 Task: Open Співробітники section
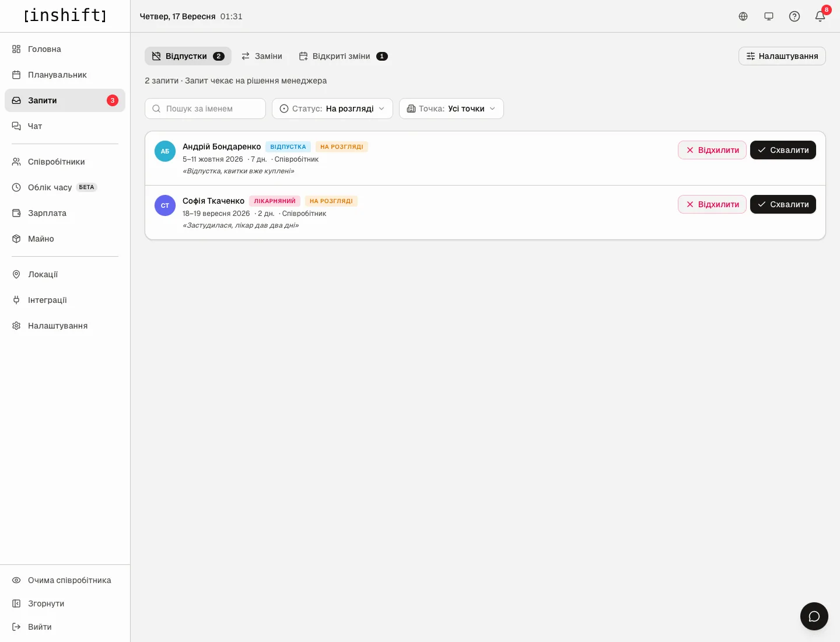coord(65,162)
